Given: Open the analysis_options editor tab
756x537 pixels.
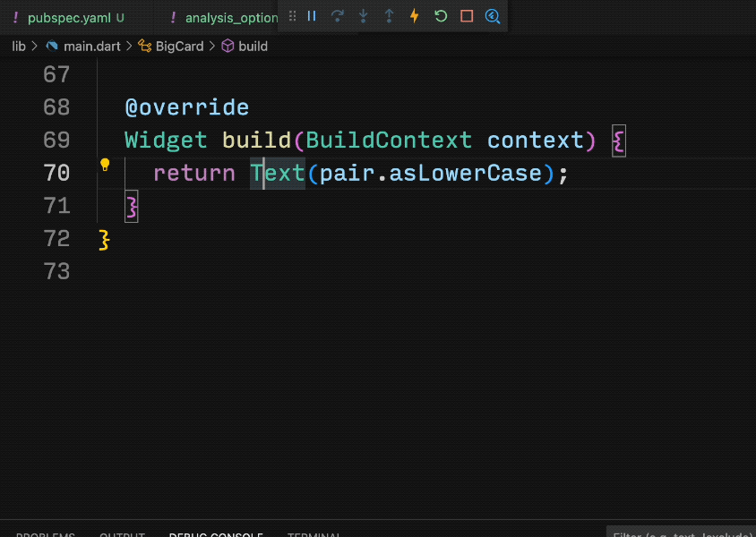Looking at the screenshot, I should [x=226, y=18].
